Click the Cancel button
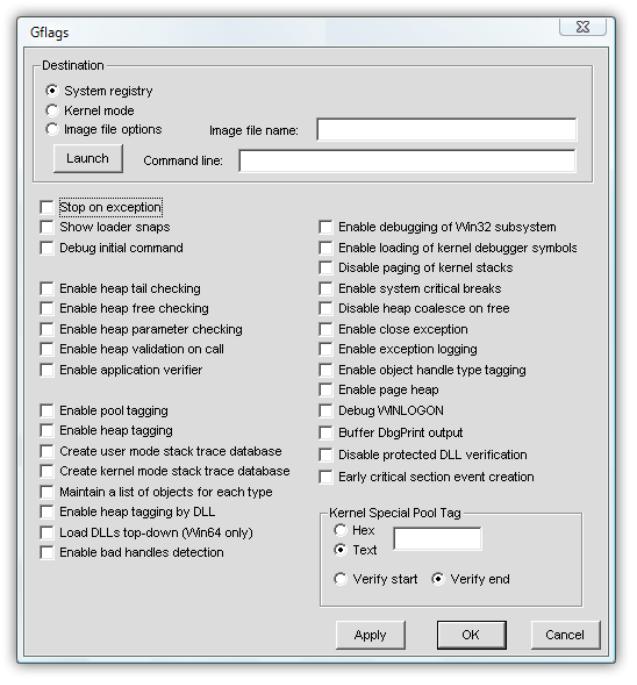637x685 pixels. click(565, 635)
